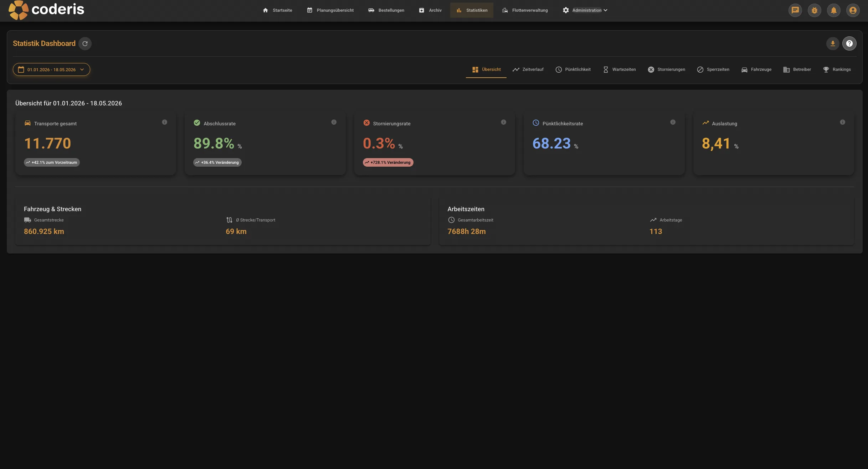Open the Archiv page
The height and width of the screenshot is (469, 868).
[430, 10]
